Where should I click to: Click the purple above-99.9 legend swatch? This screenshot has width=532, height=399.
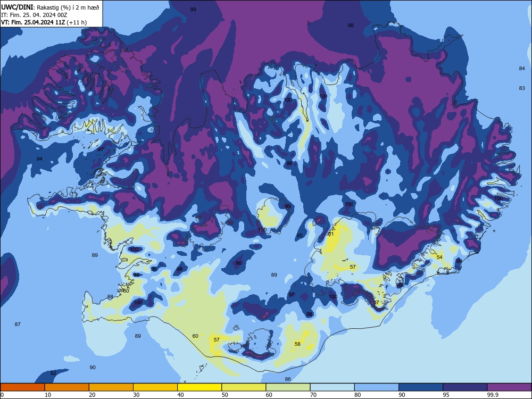[x=509, y=387]
